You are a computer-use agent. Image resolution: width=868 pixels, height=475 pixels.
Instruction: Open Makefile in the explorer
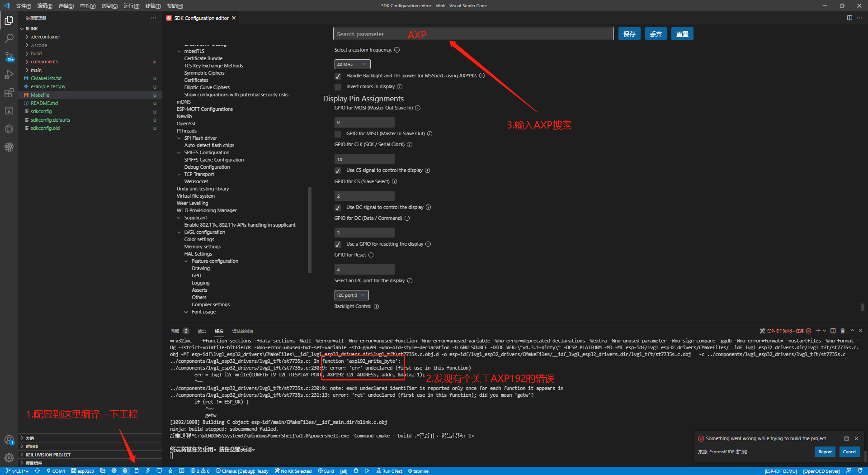[x=40, y=95]
